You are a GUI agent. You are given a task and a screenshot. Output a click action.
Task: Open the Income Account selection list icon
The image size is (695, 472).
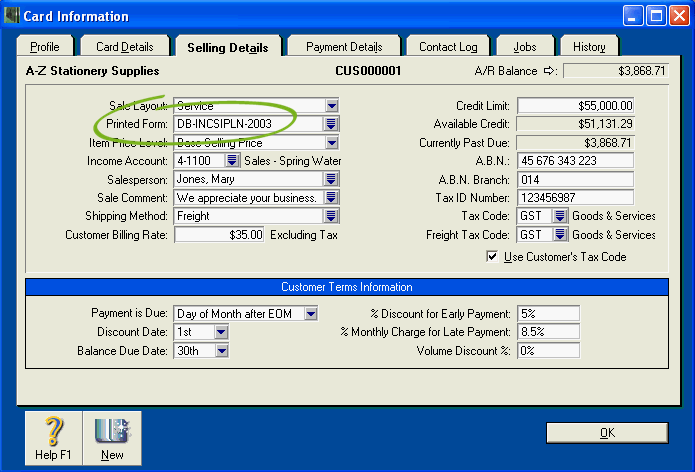click(x=232, y=160)
